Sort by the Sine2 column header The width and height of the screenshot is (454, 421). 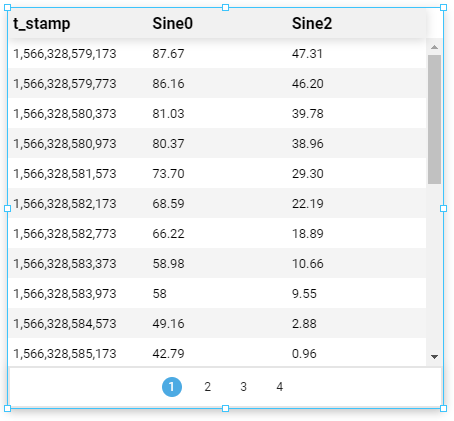(x=312, y=24)
